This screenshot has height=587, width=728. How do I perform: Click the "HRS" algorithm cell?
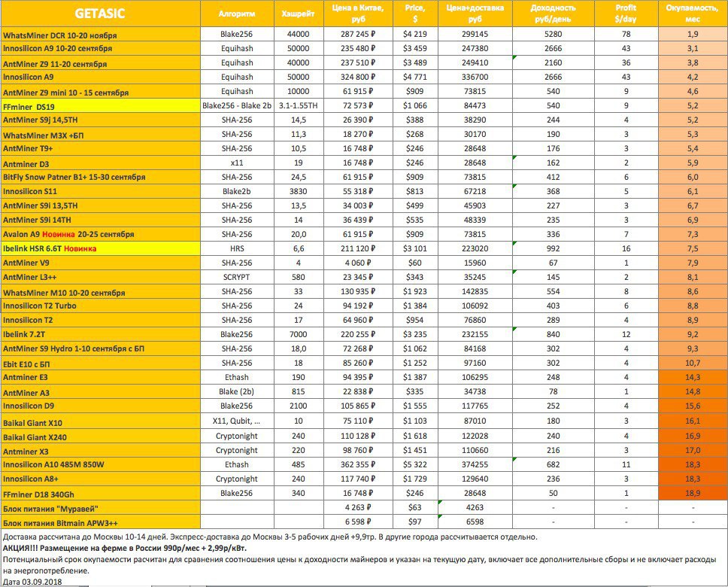tap(237, 248)
